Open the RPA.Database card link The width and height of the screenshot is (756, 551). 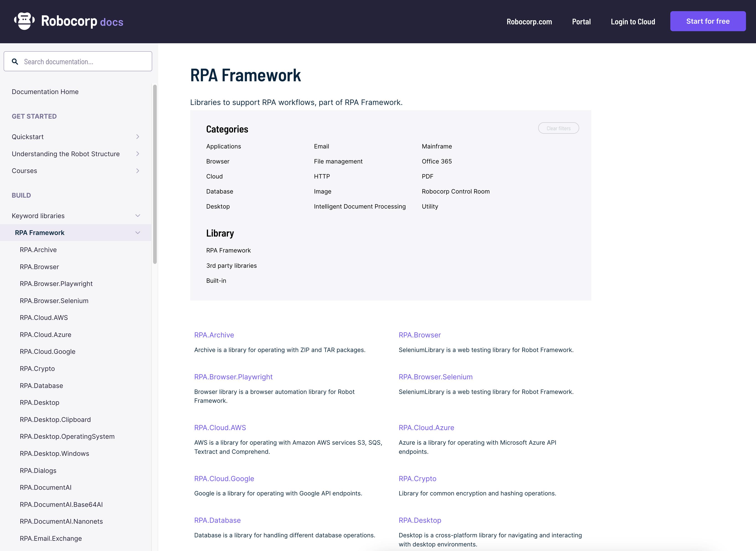[217, 520]
